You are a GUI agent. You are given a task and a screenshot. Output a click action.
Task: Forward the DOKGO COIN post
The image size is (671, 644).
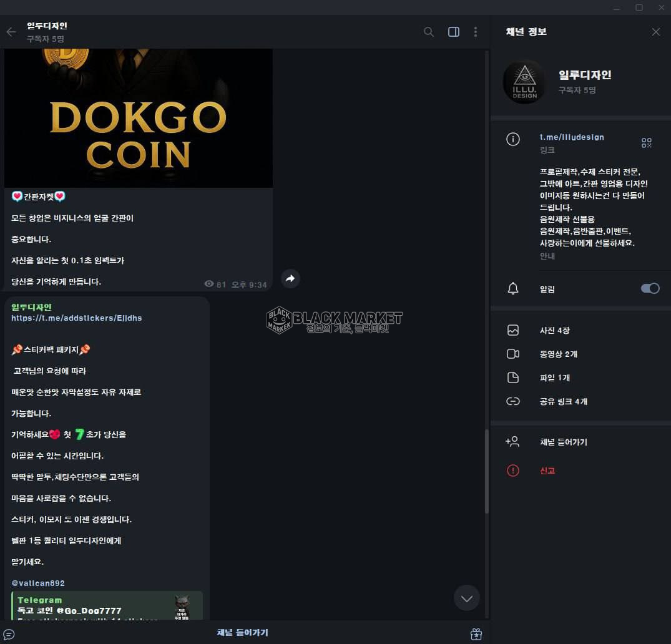(290, 278)
